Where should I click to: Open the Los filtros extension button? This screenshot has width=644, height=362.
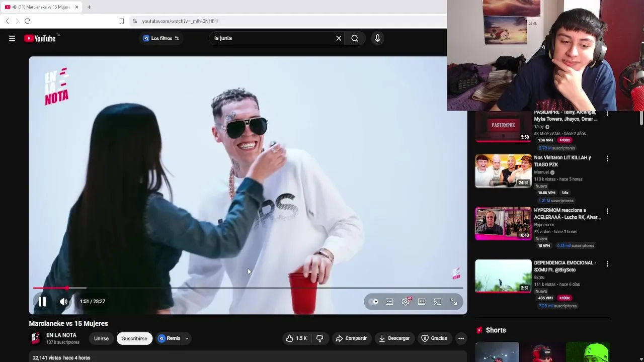point(161,38)
